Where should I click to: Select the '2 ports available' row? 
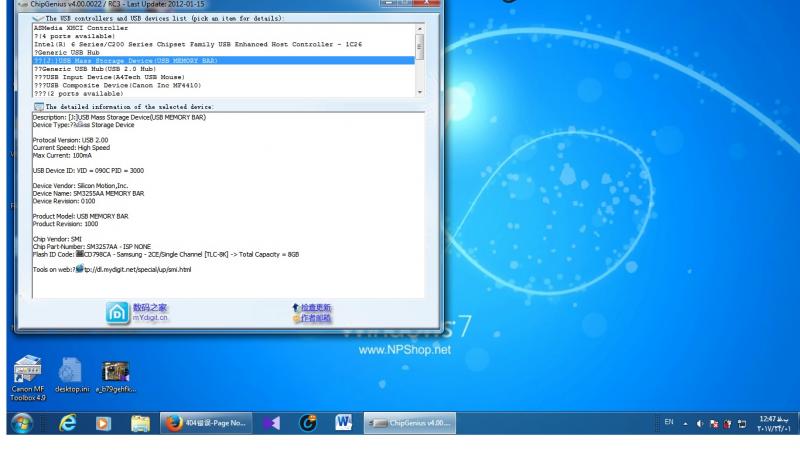pyautogui.click(x=223, y=93)
